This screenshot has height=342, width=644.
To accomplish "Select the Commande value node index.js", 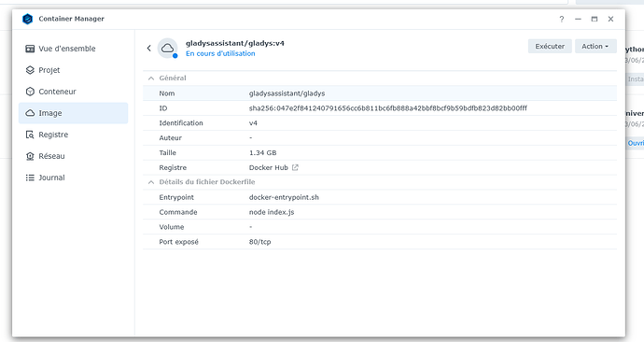I will [272, 212].
